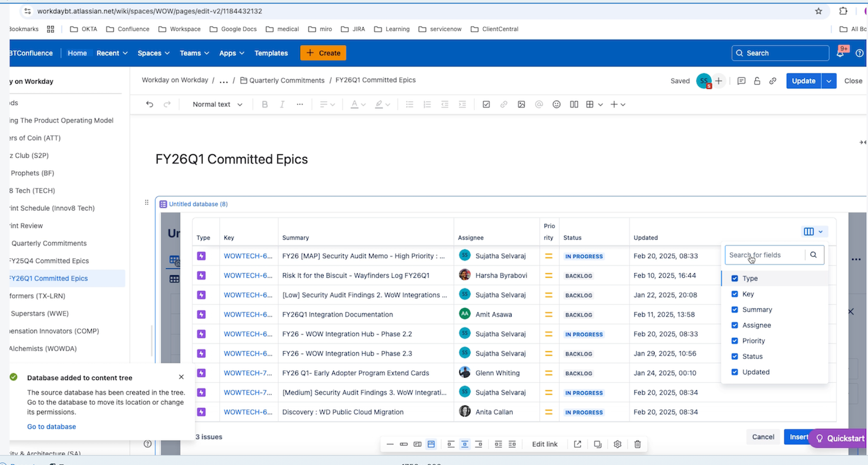This screenshot has height=465, width=868.
Task: Uncheck the Type field checkbox
Action: 734,278
